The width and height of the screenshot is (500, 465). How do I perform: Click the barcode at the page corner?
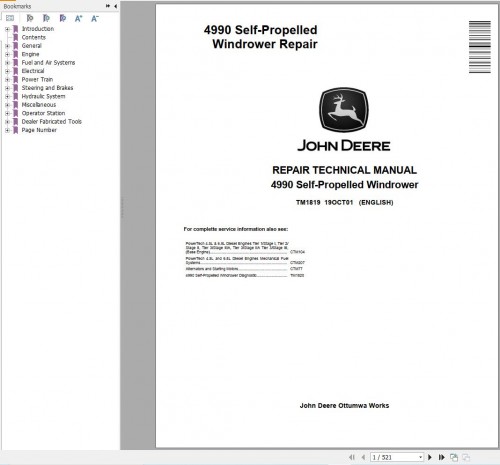click(x=480, y=47)
